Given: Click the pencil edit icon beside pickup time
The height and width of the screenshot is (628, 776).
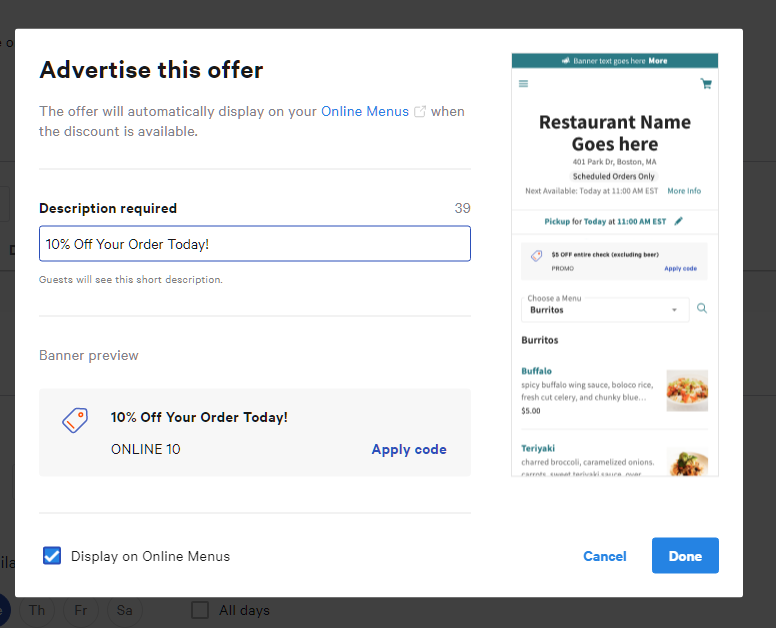Looking at the screenshot, I should tap(680, 220).
